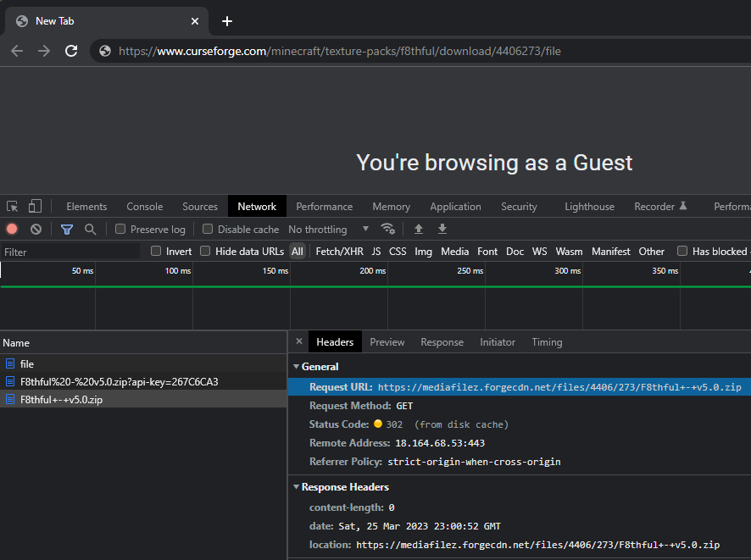
Task: Click into the network Filter text field
Action: point(70,252)
